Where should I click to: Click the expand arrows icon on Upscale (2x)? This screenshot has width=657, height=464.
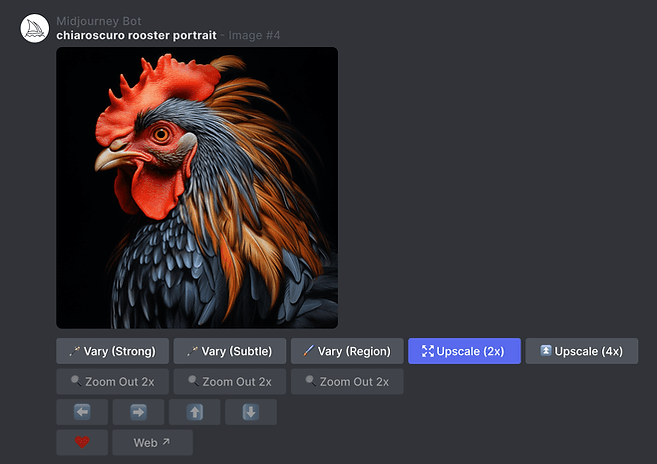coord(428,351)
